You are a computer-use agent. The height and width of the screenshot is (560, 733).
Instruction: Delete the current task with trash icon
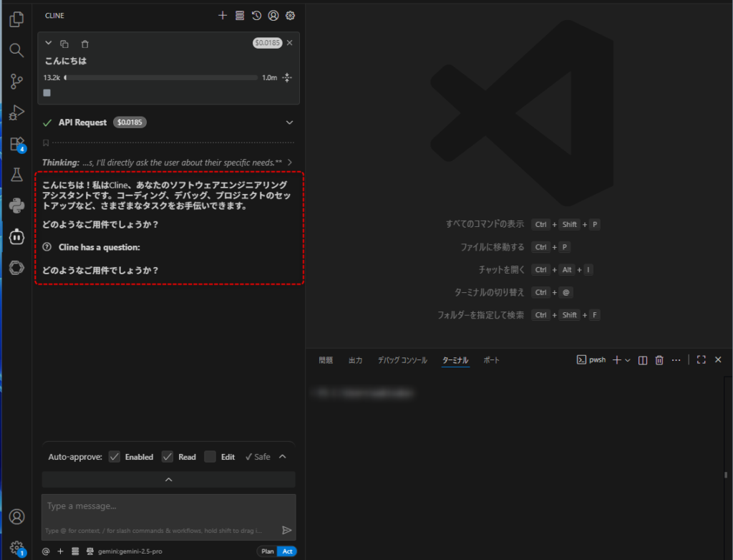(x=84, y=44)
